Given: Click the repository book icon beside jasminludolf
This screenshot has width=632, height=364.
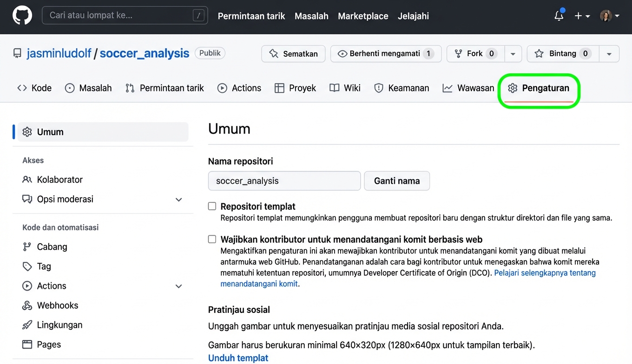Looking at the screenshot, I should coord(17,53).
